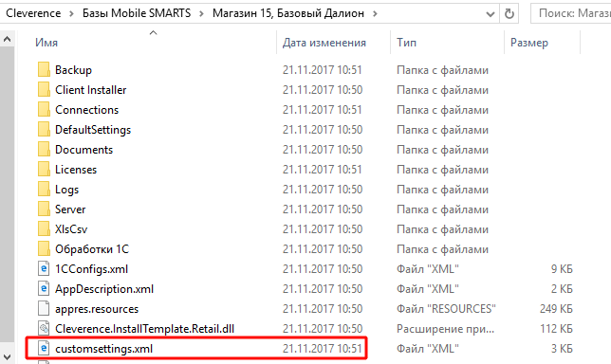Select the Documents name text
611x364 pixels.
pyautogui.click(x=83, y=150)
